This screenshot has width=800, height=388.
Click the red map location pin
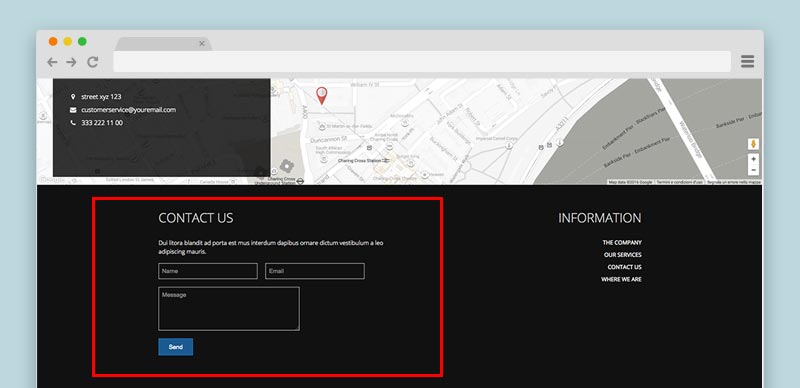click(321, 95)
